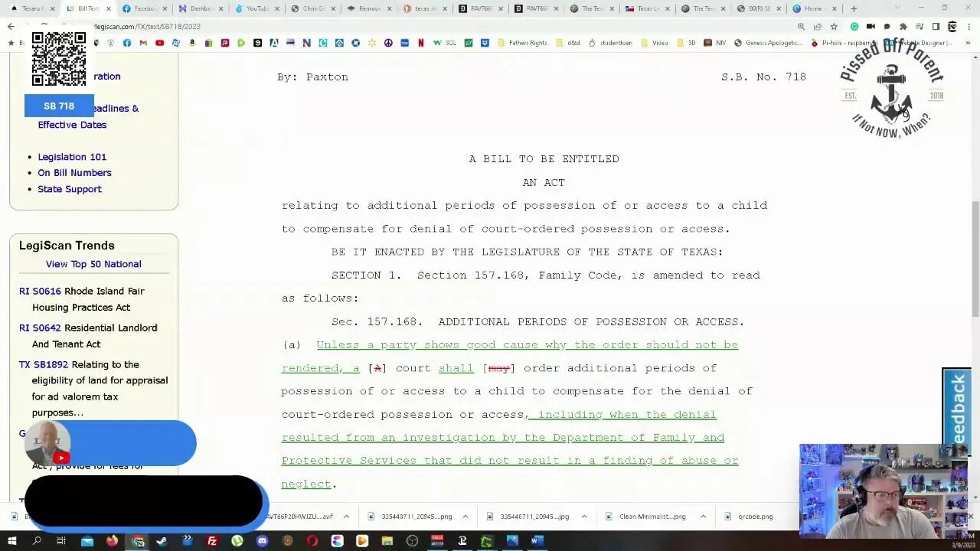Open the Pi-hole raspberry bookmark

point(838,43)
